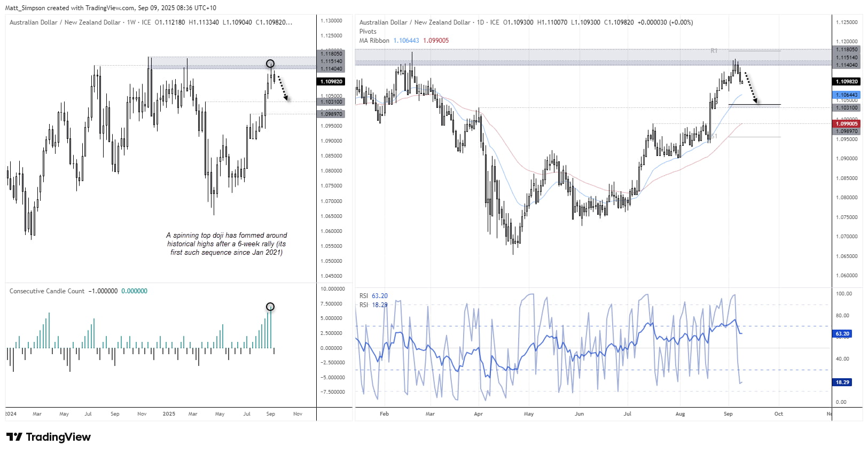Click the TradingView logo at the bottom
This screenshot has width=868, height=453.
click(x=49, y=437)
